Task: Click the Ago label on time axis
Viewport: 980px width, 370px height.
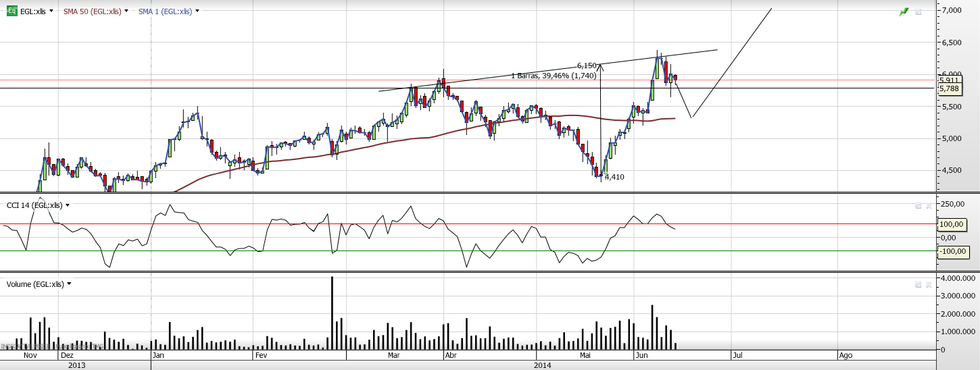Action: pos(845,354)
